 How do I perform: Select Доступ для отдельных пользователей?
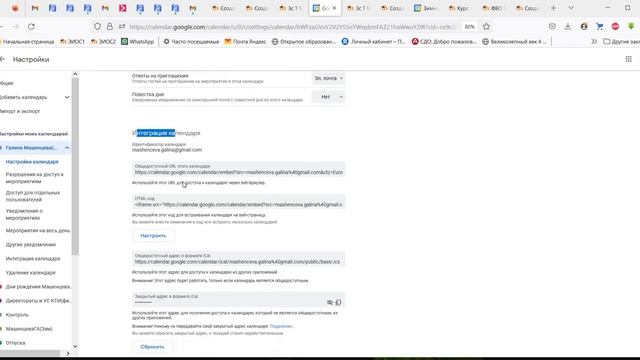(x=33, y=196)
